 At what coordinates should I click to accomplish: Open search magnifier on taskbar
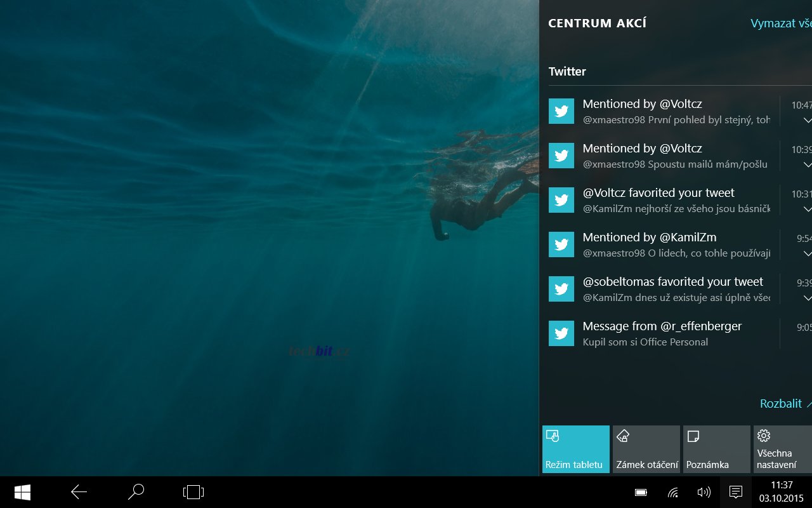click(x=136, y=492)
